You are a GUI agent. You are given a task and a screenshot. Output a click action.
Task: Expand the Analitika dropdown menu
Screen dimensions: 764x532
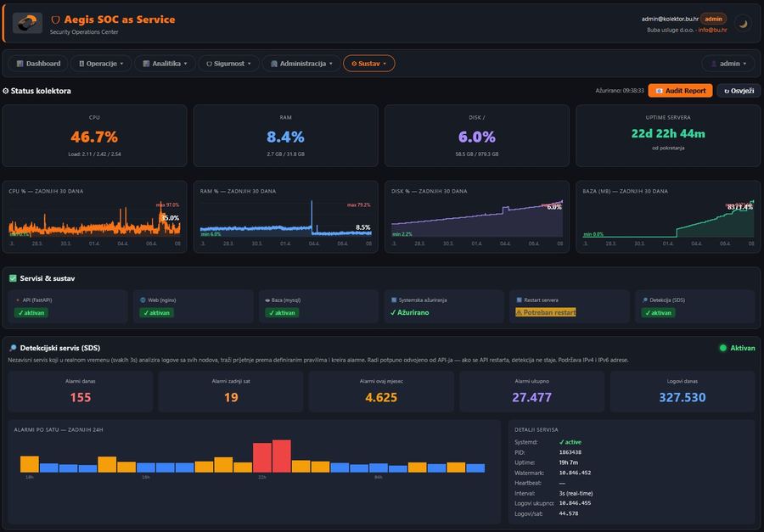click(166, 64)
